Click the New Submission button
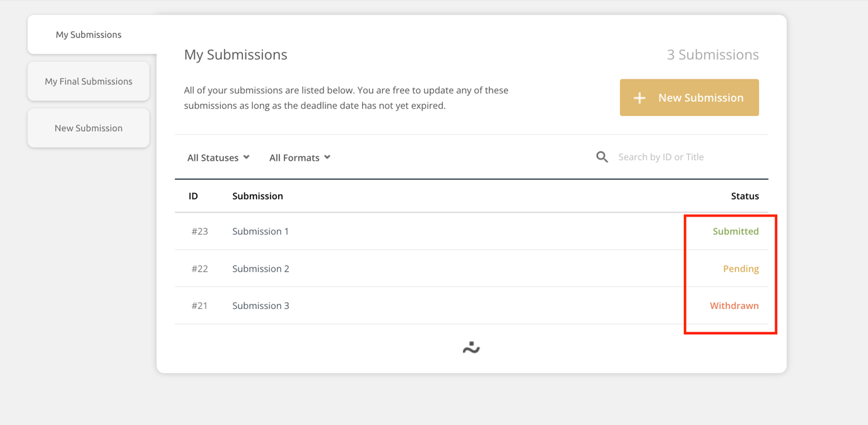Image resolution: width=868 pixels, height=425 pixels. coord(689,98)
